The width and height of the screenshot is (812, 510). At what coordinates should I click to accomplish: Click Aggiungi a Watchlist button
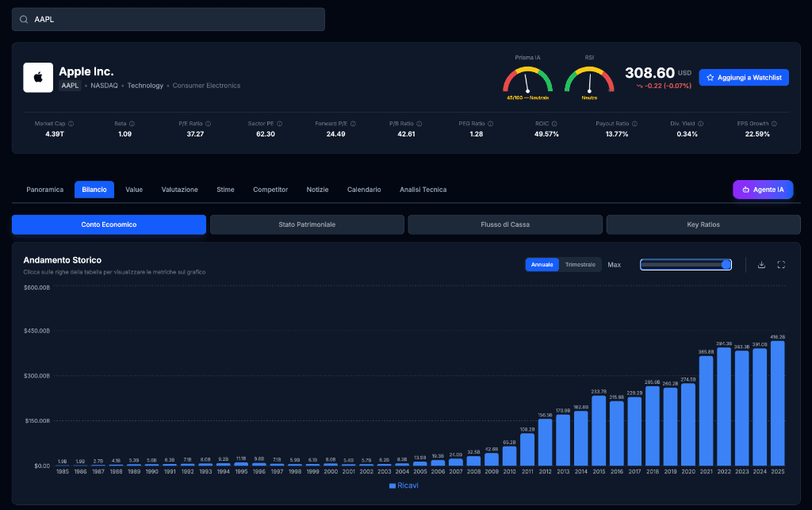point(744,78)
